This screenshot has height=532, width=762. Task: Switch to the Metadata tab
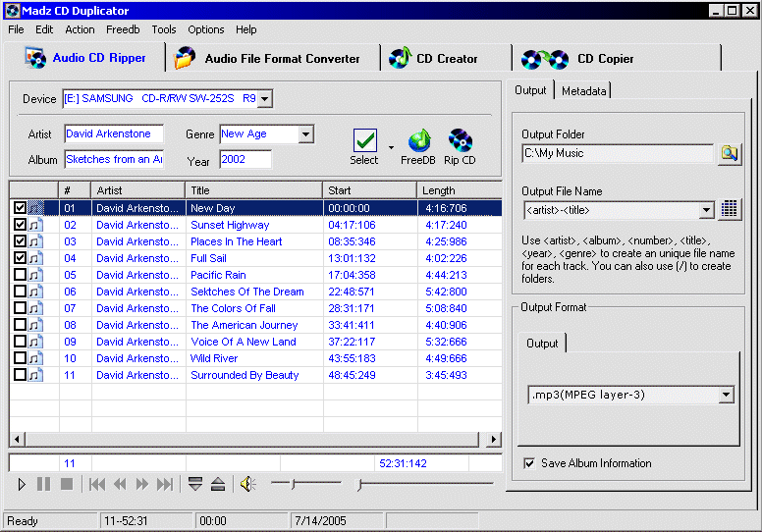583,91
